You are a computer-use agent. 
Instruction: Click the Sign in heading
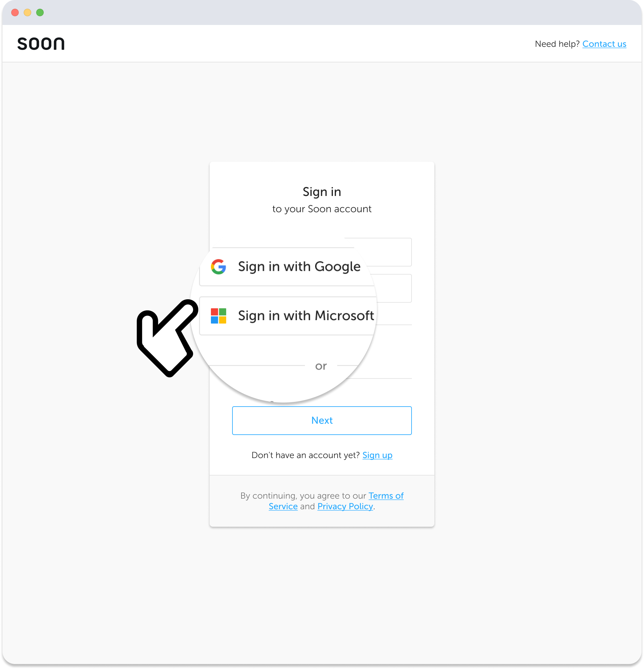pyautogui.click(x=322, y=192)
